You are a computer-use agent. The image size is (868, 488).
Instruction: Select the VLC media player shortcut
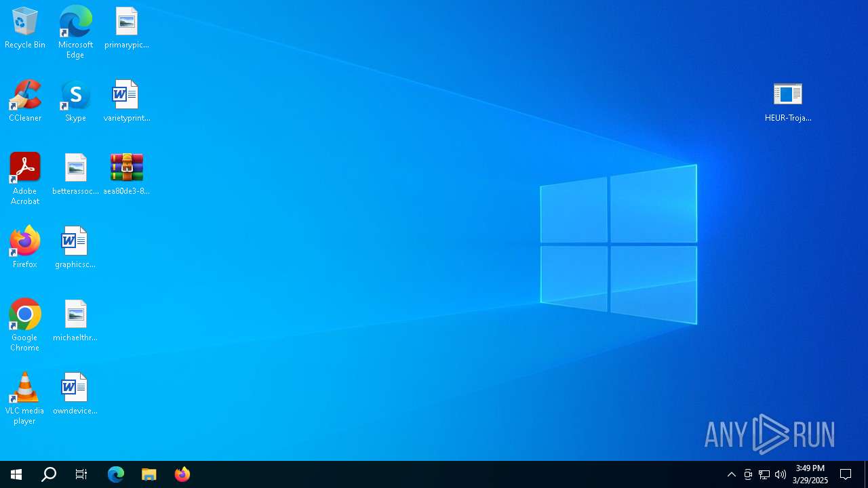tap(25, 399)
